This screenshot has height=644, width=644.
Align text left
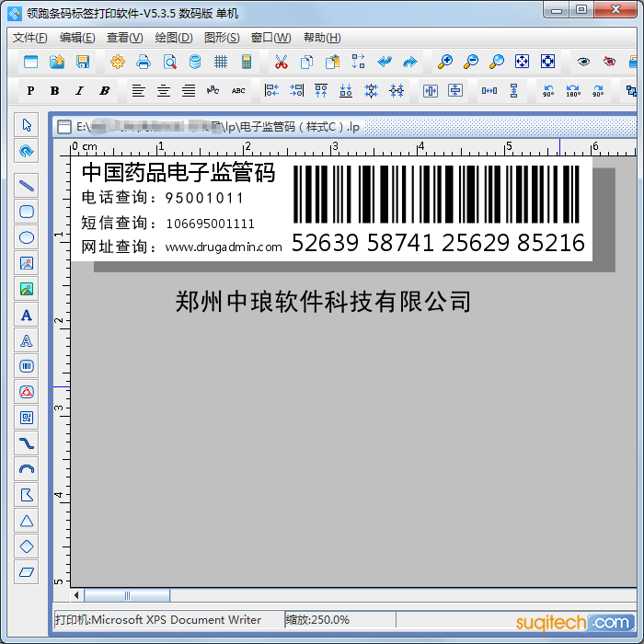(x=138, y=90)
